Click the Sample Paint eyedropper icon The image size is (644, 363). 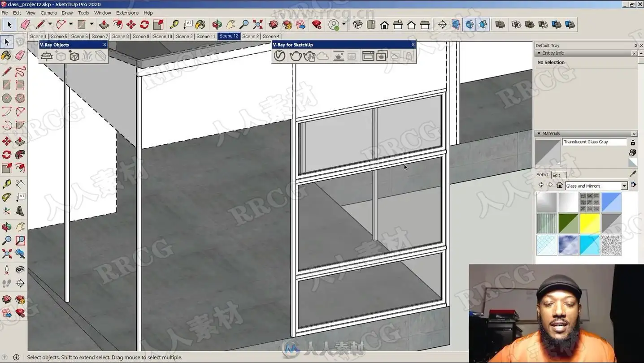click(x=633, y=174)
